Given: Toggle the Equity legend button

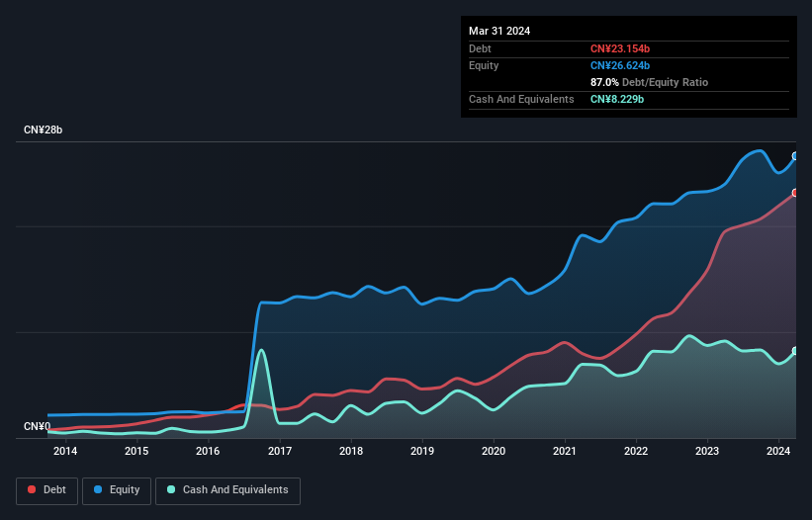Looking at the screenshot, I should point(117,490).
